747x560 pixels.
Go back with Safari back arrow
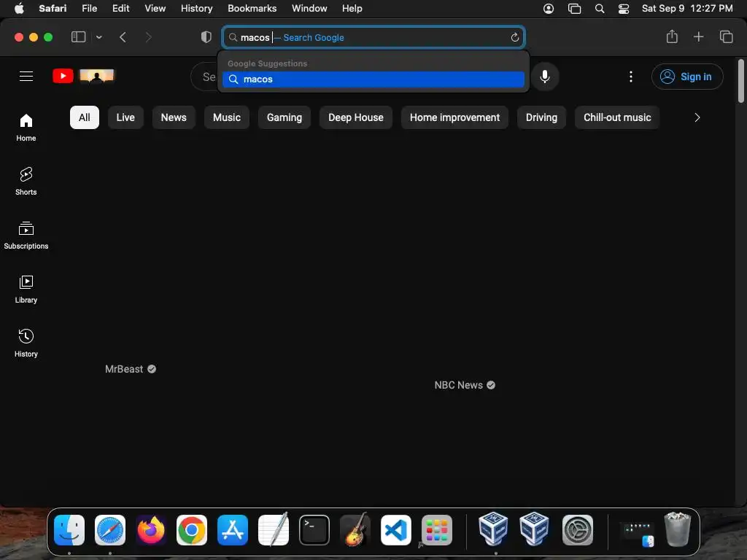coord(123,37)
